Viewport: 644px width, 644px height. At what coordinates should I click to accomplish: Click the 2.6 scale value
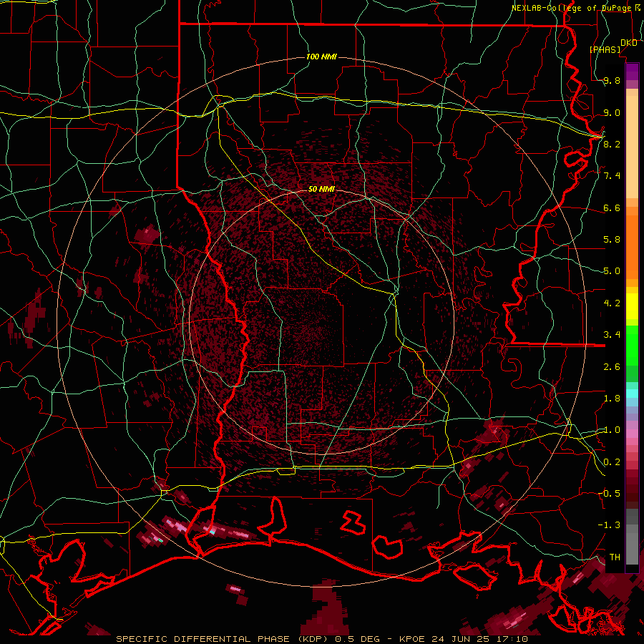612,367
